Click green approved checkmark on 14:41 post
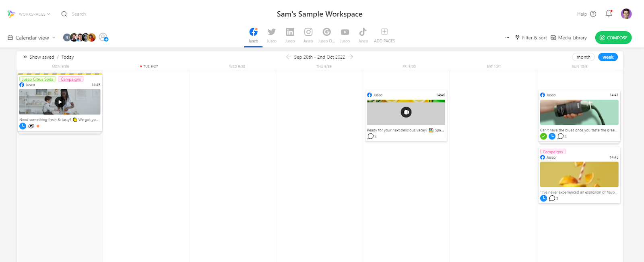The height and width of the screenshot is (262, 644). click(543, 136)
